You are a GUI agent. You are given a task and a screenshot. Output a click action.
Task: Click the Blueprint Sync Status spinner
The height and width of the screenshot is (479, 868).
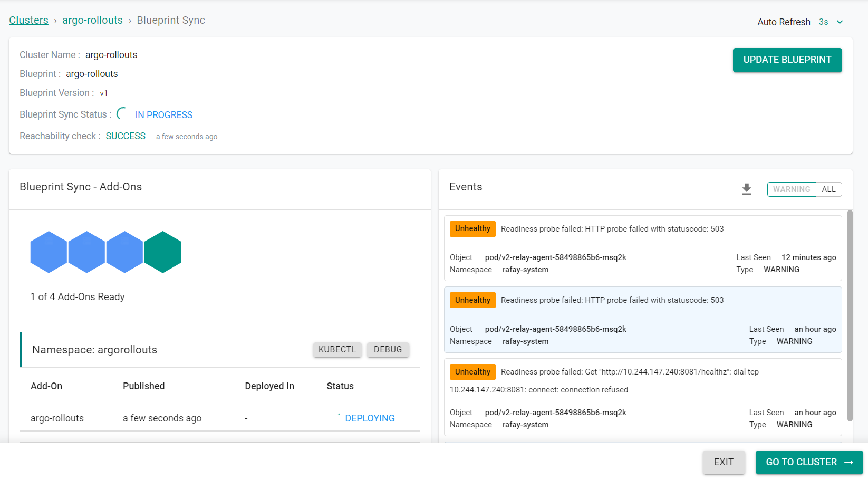pos(122,113)
